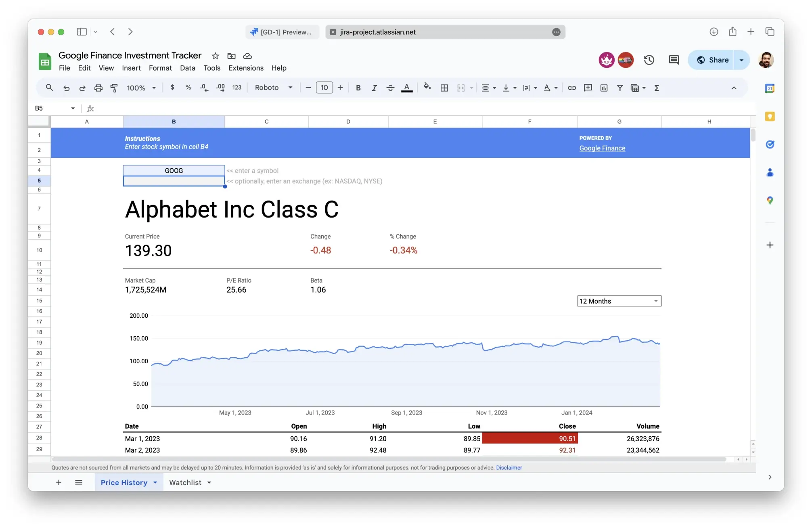Open the Roboto font dropdown

pos(273,88)
